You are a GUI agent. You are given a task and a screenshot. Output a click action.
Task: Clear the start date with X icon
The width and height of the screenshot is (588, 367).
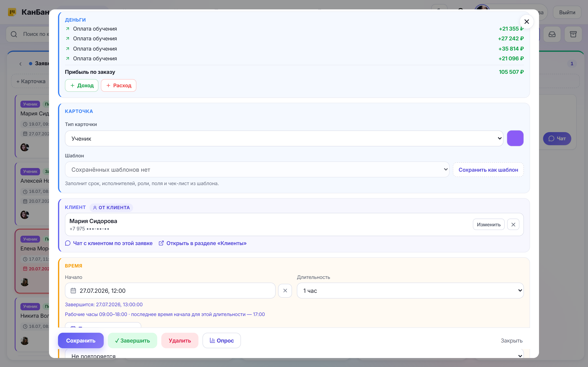(x=285, y=291)
